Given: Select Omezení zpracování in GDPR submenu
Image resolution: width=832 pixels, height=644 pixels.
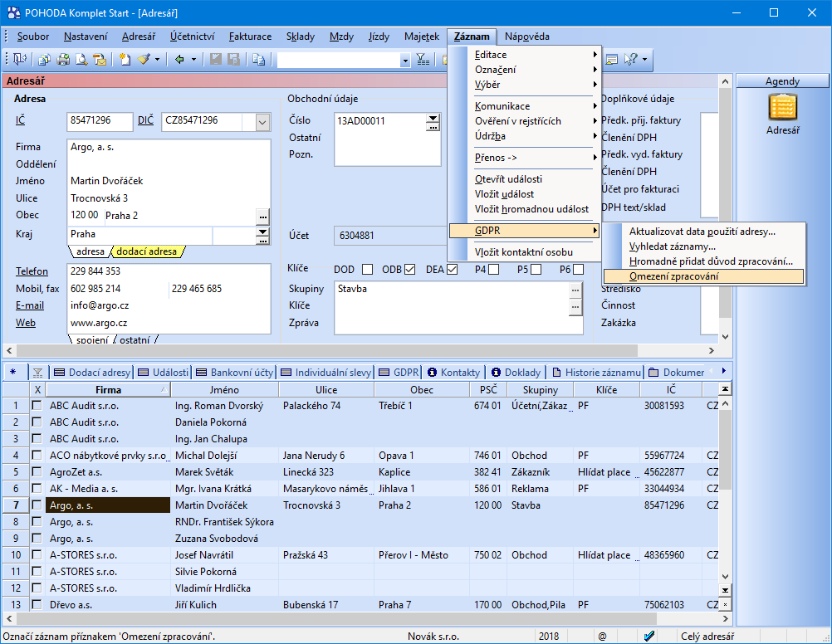Looking at the screenshot, I should pos(703,276).
